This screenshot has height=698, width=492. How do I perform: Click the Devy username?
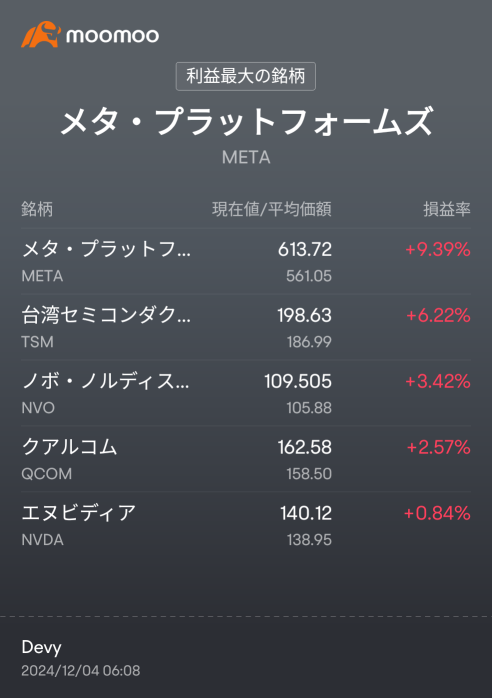(x=41, y=647)
